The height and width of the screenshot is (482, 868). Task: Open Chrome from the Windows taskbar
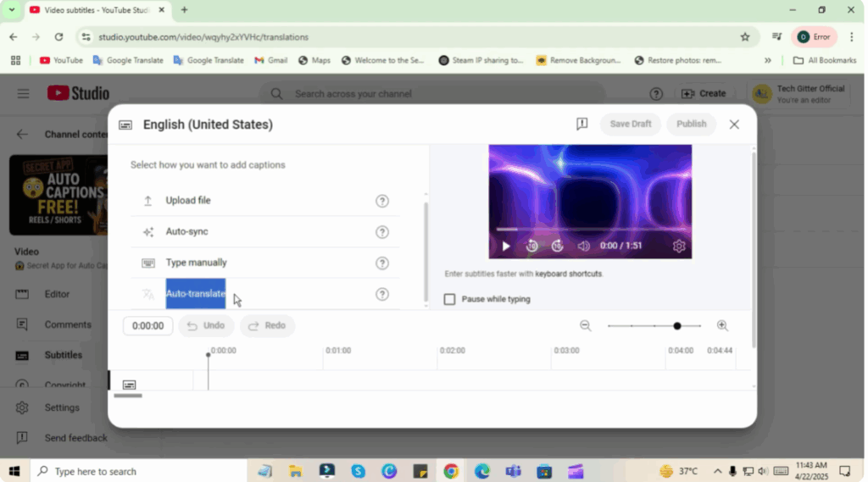[x=451, y=471]
